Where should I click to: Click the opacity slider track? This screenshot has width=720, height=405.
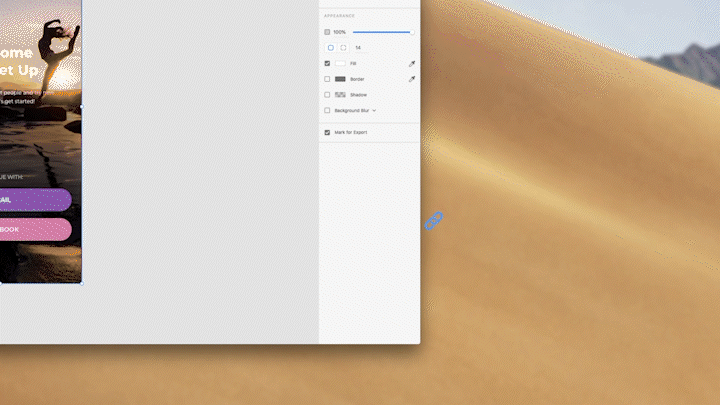[x=382, y=32]
